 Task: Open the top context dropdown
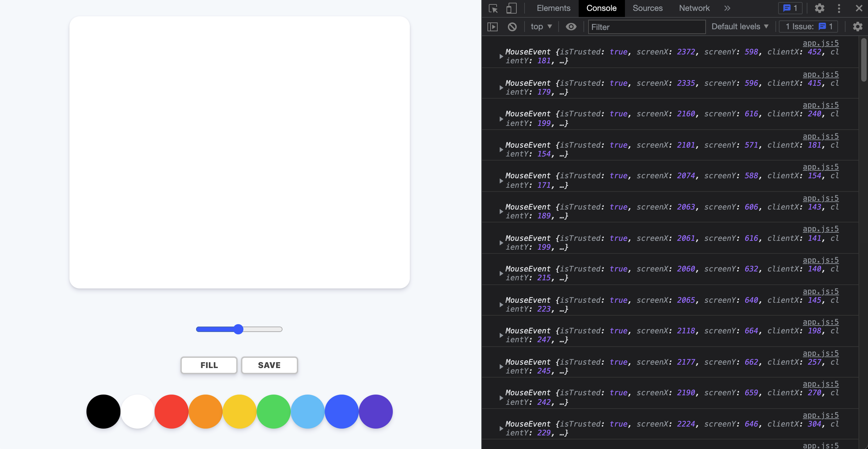541,27
